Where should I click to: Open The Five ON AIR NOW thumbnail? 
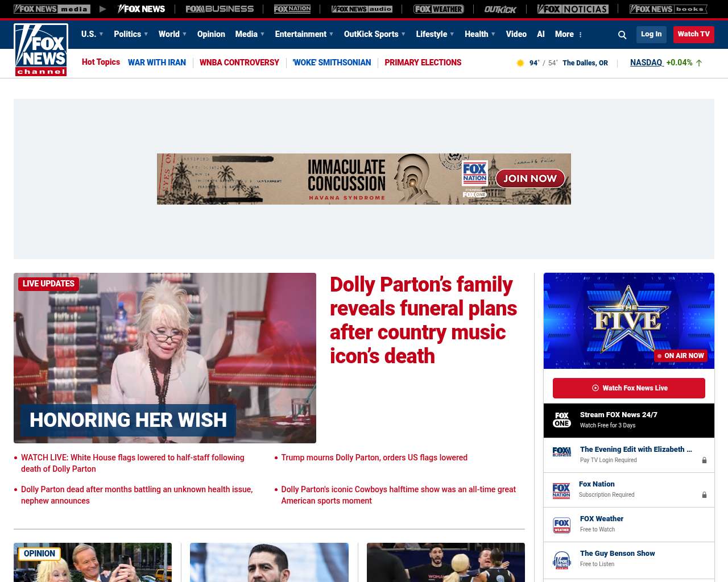pos(629,321)
